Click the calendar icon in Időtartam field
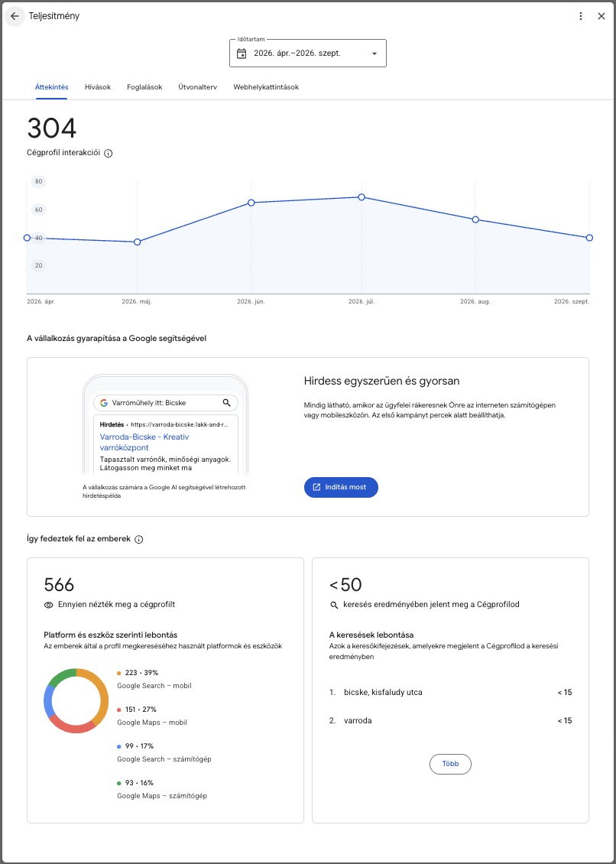This screenshot has height=864, width=616. (242, 54)
